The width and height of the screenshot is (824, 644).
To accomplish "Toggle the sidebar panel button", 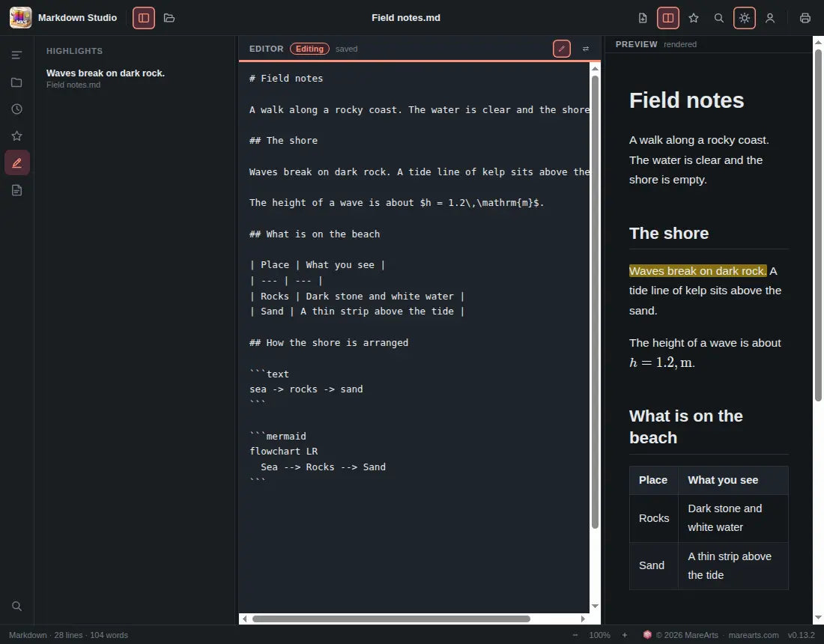I will (144, 18).
